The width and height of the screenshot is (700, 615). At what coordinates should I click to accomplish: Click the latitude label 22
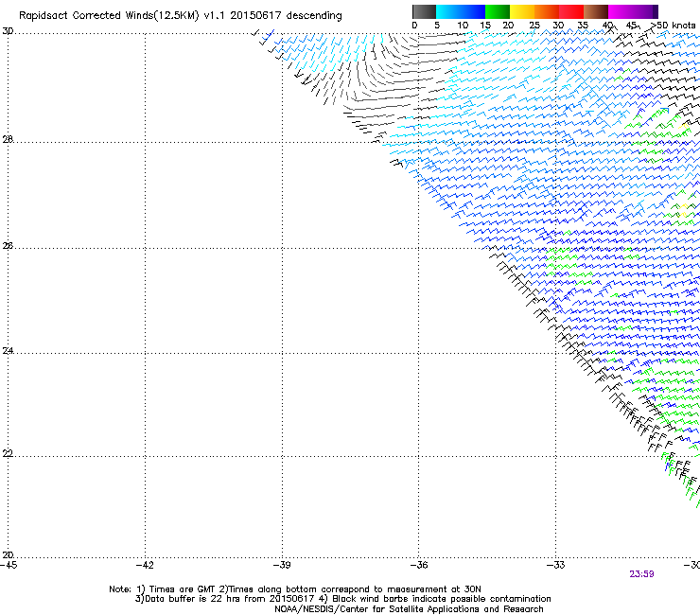[8, 453]
